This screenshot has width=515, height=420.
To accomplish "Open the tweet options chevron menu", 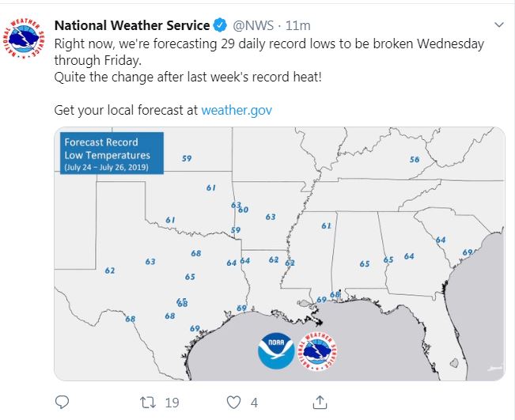I will pos(498,24).
